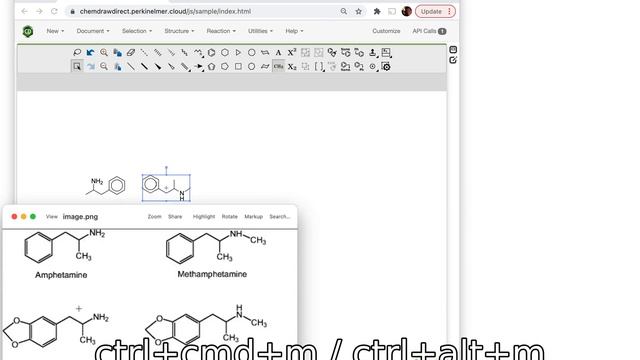Click the Zoom Out magnifier

(104, 66)
